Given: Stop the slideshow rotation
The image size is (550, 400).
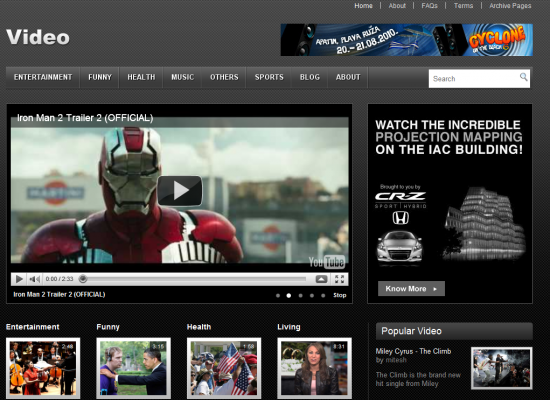Looking at the screenshot, I should pyautogui.click(x=340, y=295).
